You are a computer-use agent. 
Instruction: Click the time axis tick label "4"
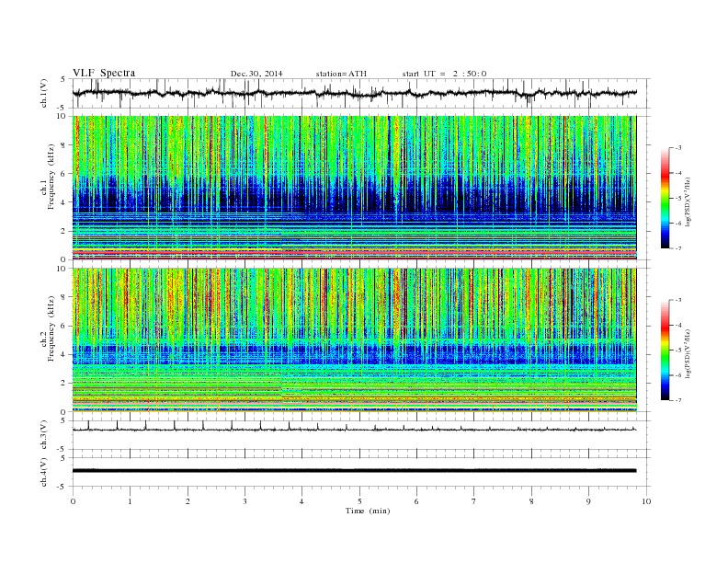(302, 501)
